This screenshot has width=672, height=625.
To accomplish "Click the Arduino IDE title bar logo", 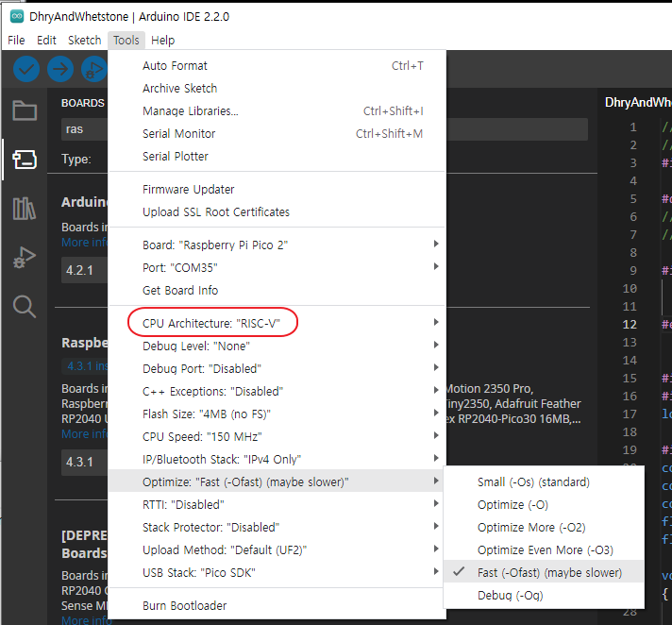I will click(x=17, y=17).
